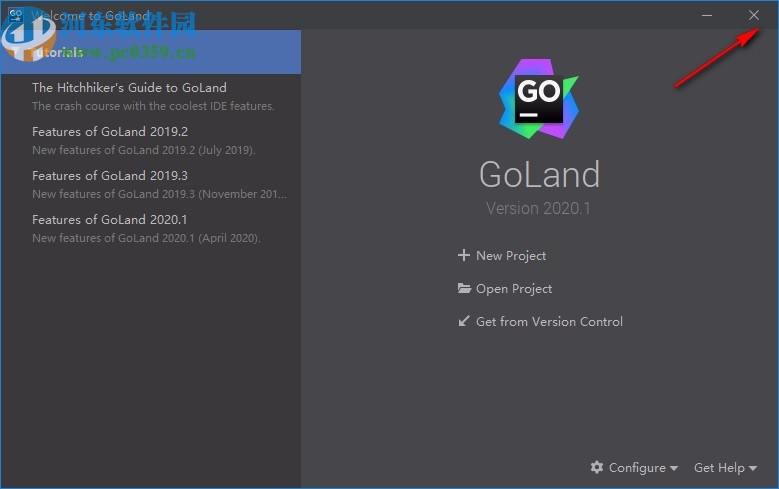Click the plus icon beside New Project
Viewport: 779px width, 489px height.
pos(464,255)
